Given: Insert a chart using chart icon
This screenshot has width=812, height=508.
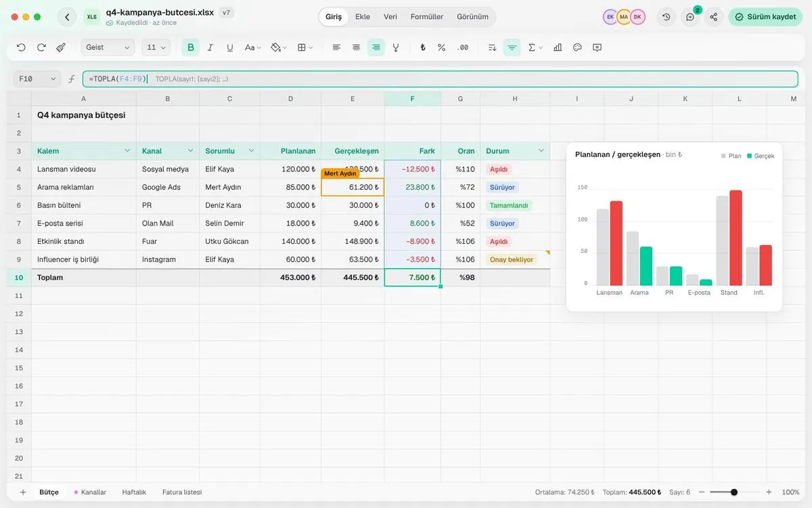Looking at the screenshot, I should pos(558,47).
